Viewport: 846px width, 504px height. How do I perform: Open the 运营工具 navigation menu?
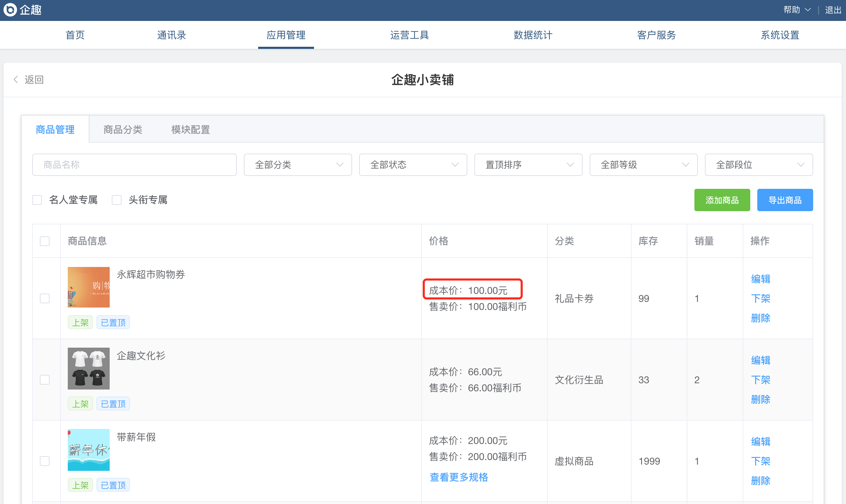(409, 35)
